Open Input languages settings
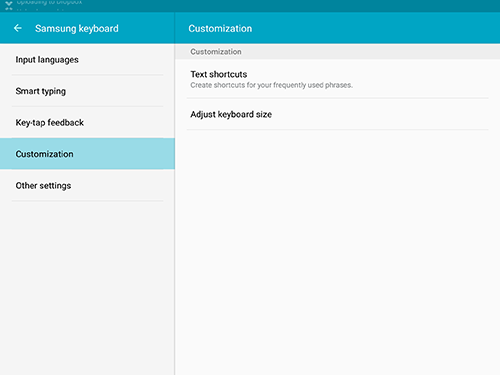Image resolution: width=500 pixels, height=375 pixels. pos(87,60)
